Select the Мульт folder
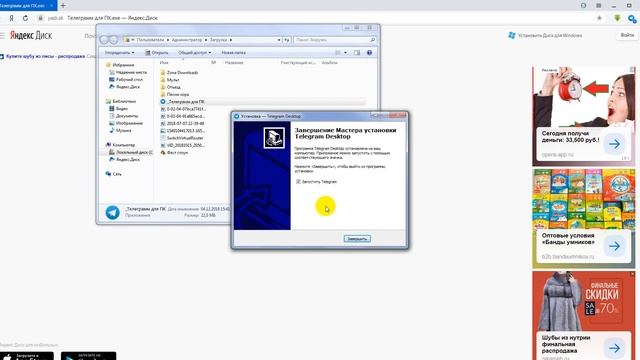The image size is (640, 360). 170,80
